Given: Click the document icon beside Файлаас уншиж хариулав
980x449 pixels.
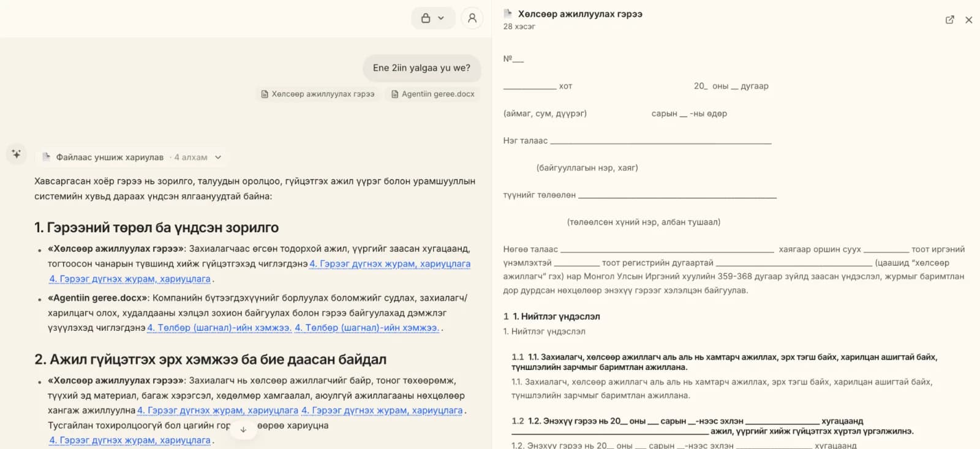Looking at the screenshot, I should click(x=46, y=157).
